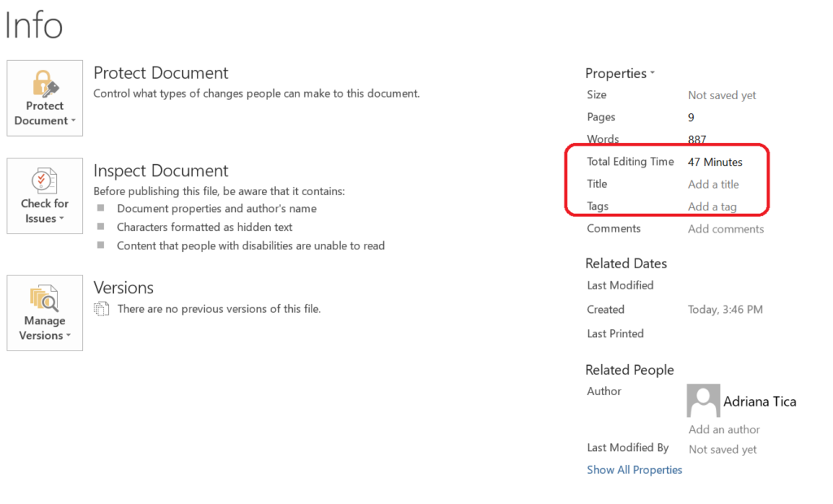Open the Check for Issues dropdown
833x504 pixels.
pyautogui.click(x=45, y=218)
